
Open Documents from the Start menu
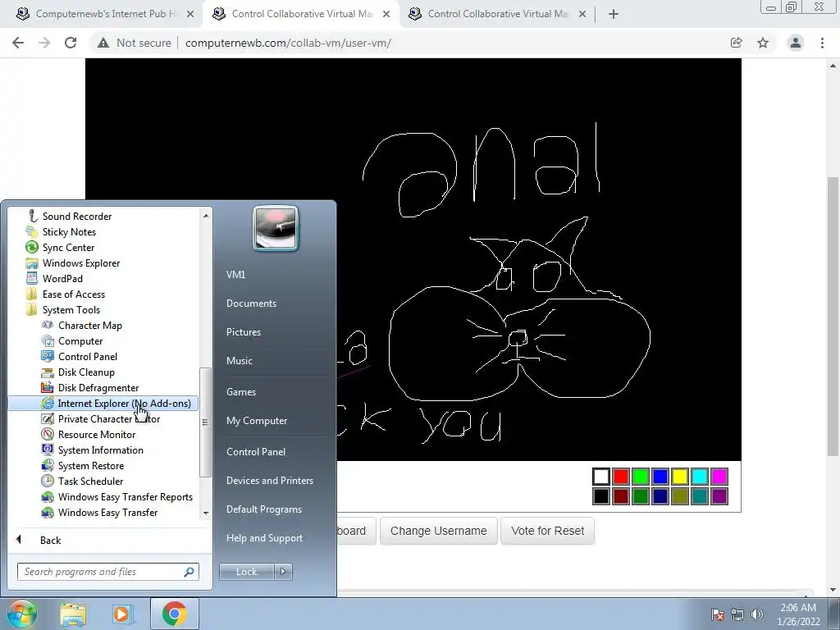(x=251, y=304)
